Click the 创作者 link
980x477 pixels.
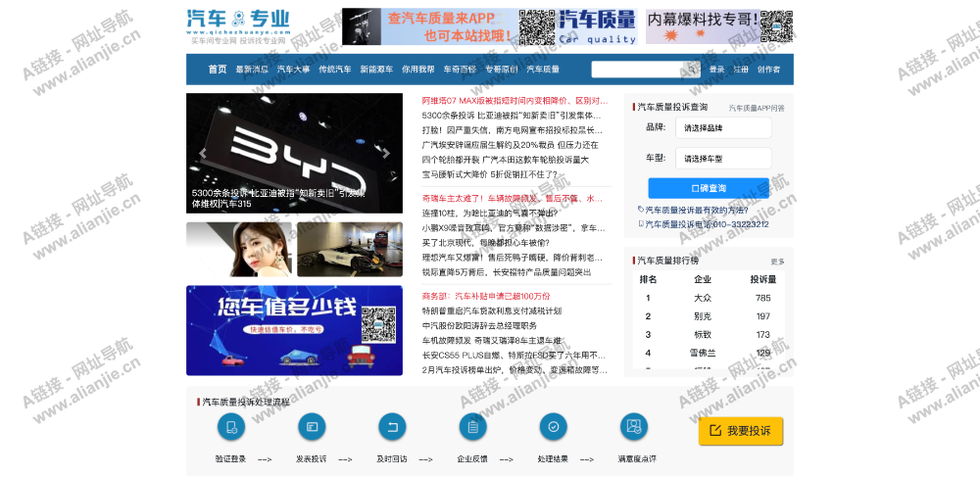(768, 70)
